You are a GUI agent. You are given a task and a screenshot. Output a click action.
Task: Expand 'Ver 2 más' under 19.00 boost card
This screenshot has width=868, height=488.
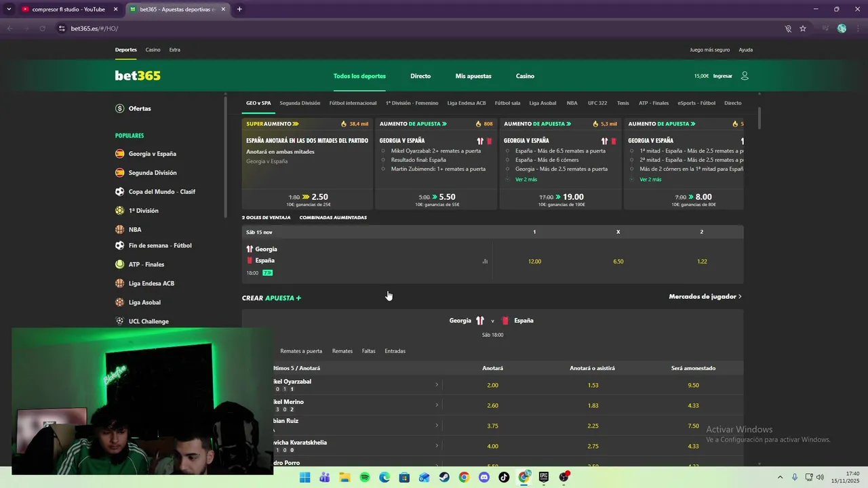[526, 180]
